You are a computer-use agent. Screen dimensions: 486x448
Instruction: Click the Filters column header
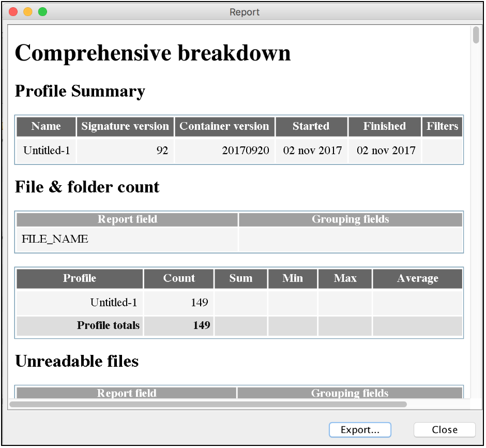[x=442, y=126]
